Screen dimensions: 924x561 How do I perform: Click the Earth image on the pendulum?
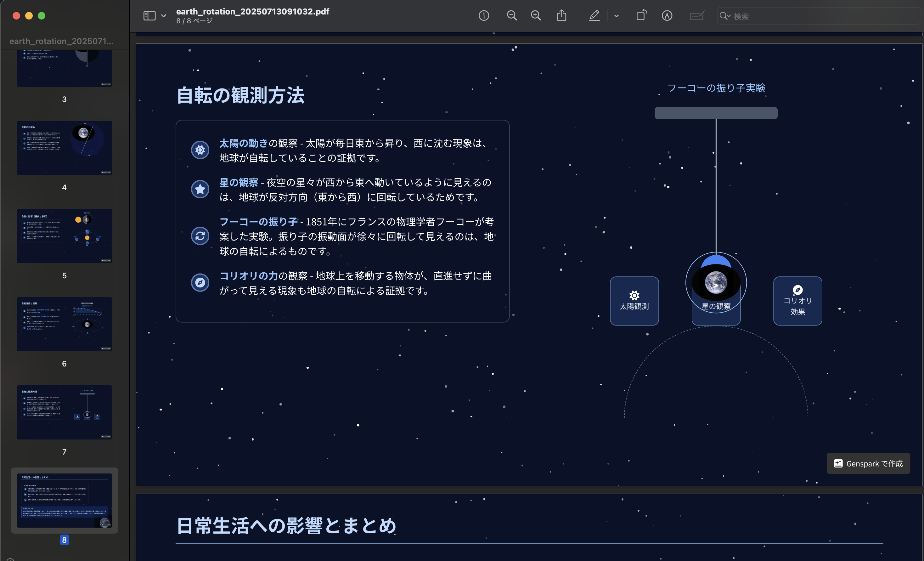pos(716,282)
